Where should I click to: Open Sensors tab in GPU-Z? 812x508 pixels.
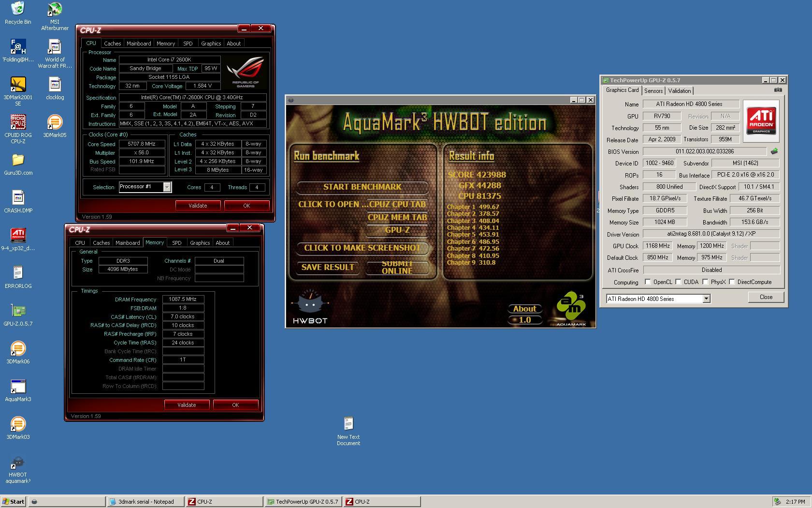(x=653, y=91)
